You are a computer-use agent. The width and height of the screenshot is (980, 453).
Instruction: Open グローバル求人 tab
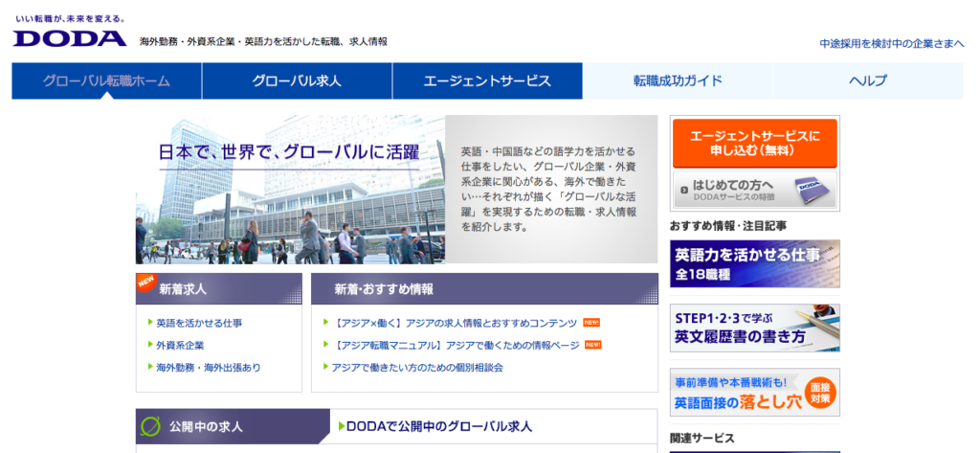point(297,80)
